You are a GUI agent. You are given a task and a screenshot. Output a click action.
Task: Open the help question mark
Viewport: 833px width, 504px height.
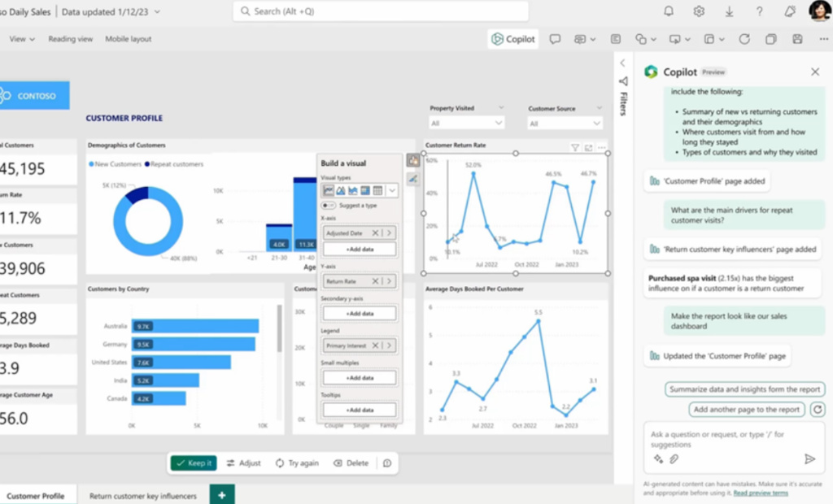pos(760,11)
